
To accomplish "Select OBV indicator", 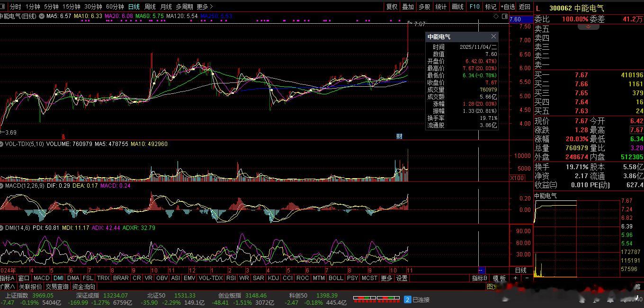I will (x=162, y=278).
